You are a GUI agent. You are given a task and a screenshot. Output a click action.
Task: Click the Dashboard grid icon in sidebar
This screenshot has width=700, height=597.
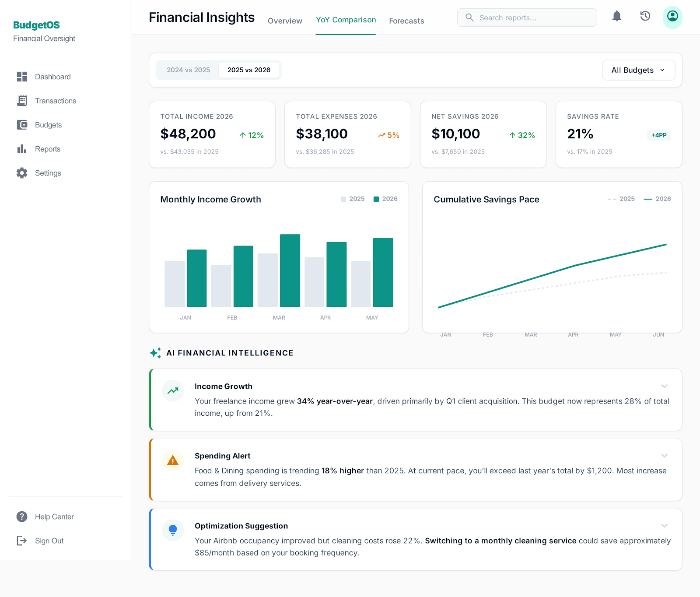(22, 77)
